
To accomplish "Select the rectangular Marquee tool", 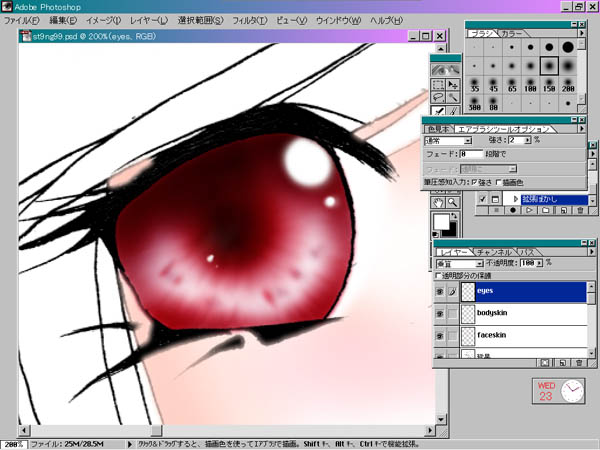I will tap(438, 85).
